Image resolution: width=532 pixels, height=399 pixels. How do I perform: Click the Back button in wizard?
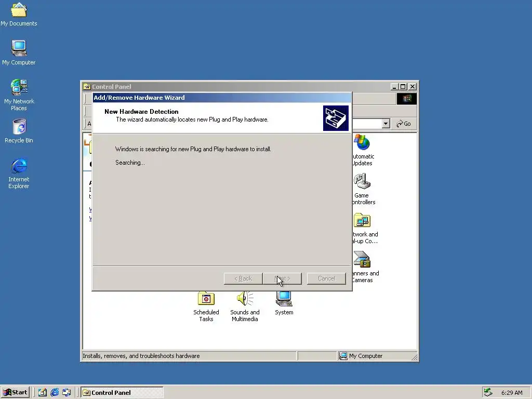coord(243,278)
